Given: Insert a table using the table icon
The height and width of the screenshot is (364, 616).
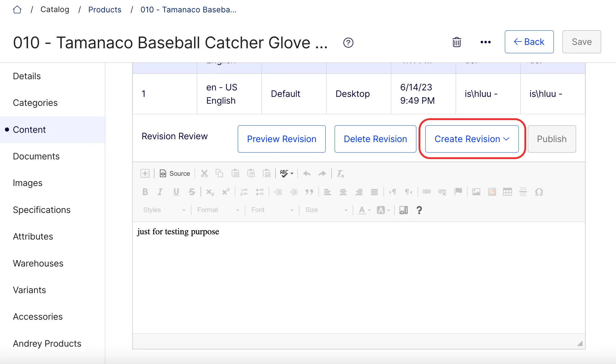Looking at the screenshot, I should click(507, 192).
